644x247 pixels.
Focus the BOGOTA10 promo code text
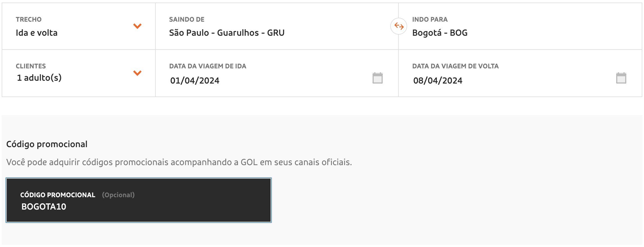click(x=44, y=207)
